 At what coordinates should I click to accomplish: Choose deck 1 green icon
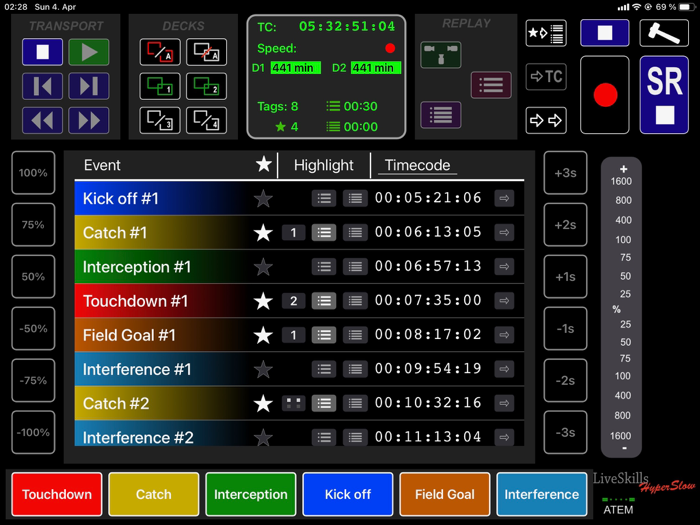[x=160, y=86]
